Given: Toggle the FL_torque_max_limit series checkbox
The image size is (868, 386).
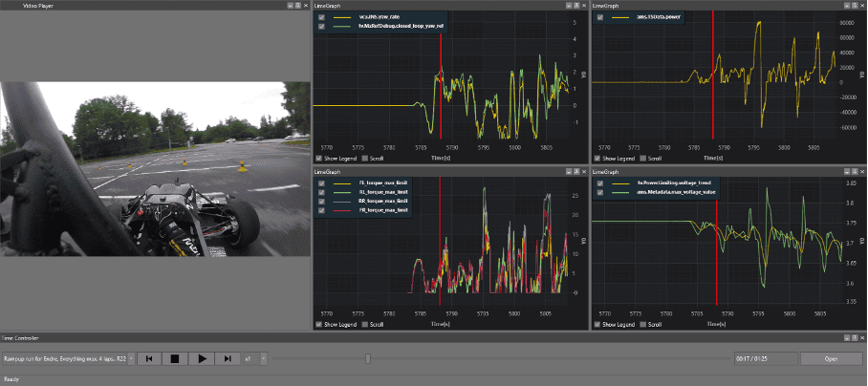Looking at the screenshot, I should (x=322, y=182).
